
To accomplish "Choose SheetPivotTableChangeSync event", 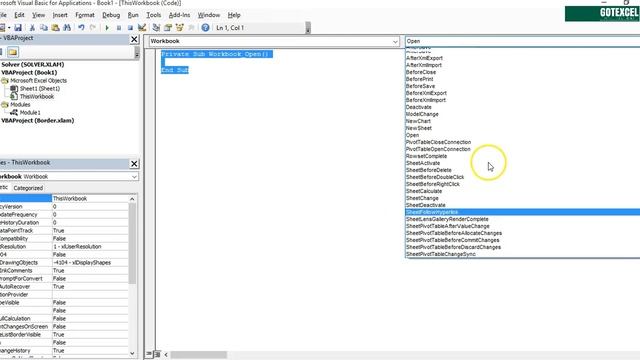I will click(x=441, y=254).
